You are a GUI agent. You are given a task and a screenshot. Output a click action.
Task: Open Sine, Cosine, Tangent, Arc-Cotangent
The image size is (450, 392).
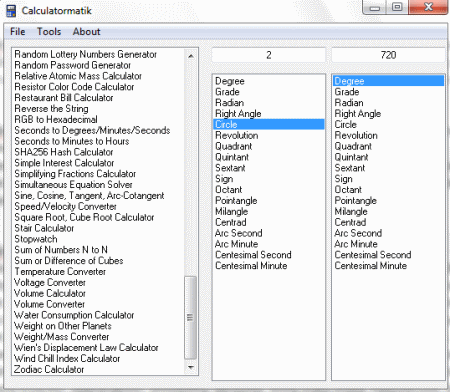pos(89,196)
